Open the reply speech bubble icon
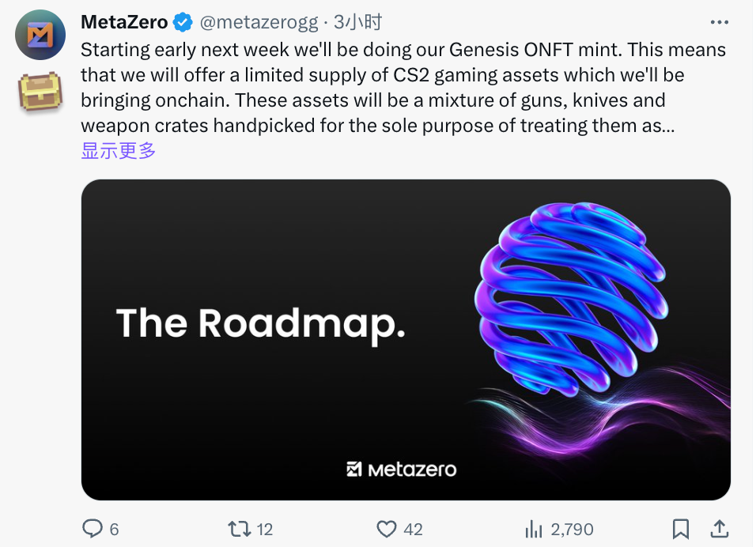This screenshot has width=756, height=547. coord(93,529)
